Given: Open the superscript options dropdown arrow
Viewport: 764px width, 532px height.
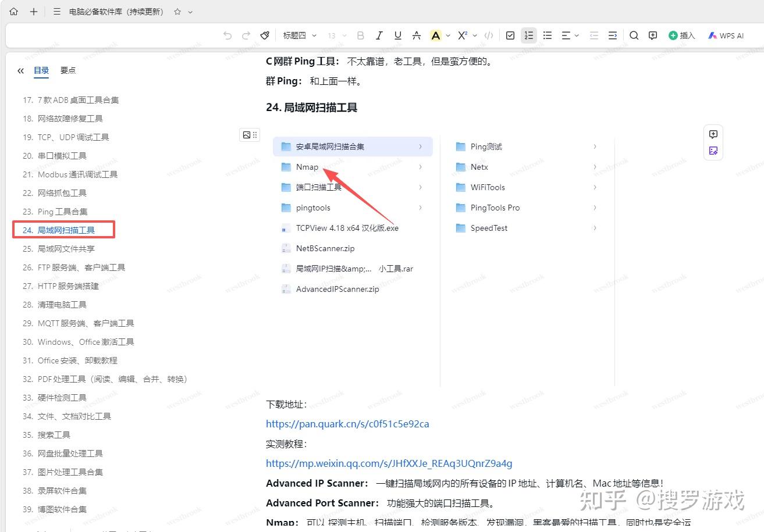Looking at the screenshot, I should pos(475,35).
